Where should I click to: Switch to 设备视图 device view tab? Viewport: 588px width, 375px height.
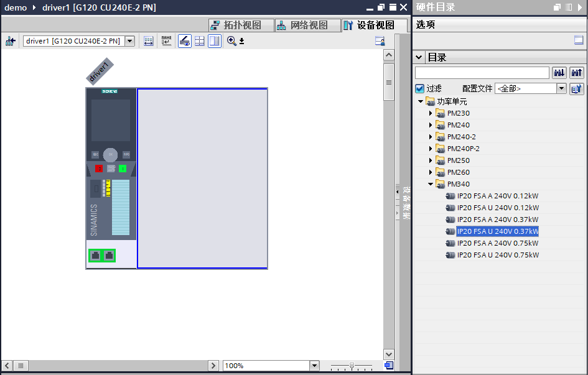click(x=374, y=25)
